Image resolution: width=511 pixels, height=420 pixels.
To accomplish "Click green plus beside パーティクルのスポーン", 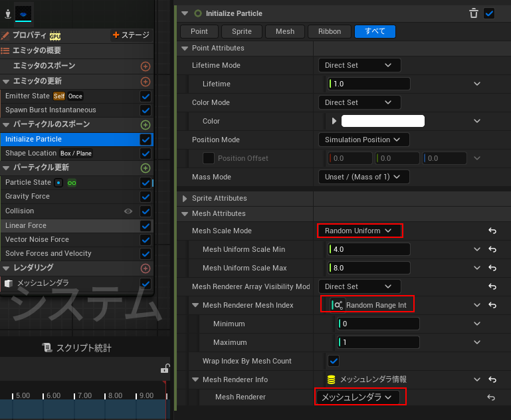I will (146, 125).
